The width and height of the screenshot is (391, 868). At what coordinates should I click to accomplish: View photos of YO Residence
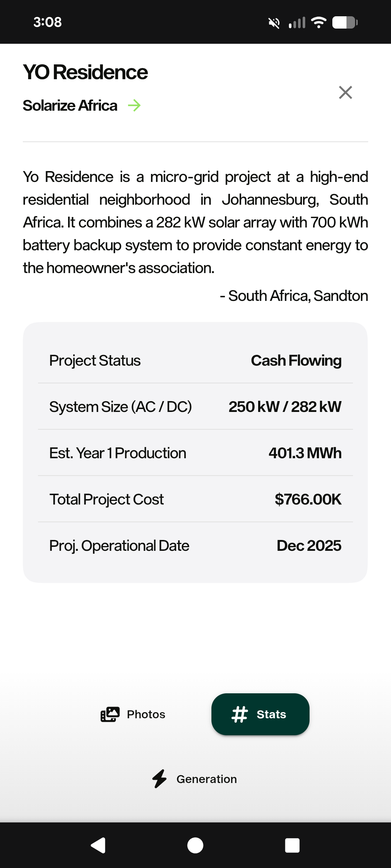(x=133, y=714)
